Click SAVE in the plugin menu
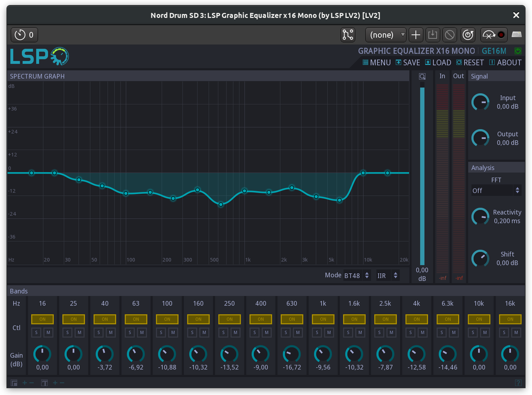 (x=408, y=62)
